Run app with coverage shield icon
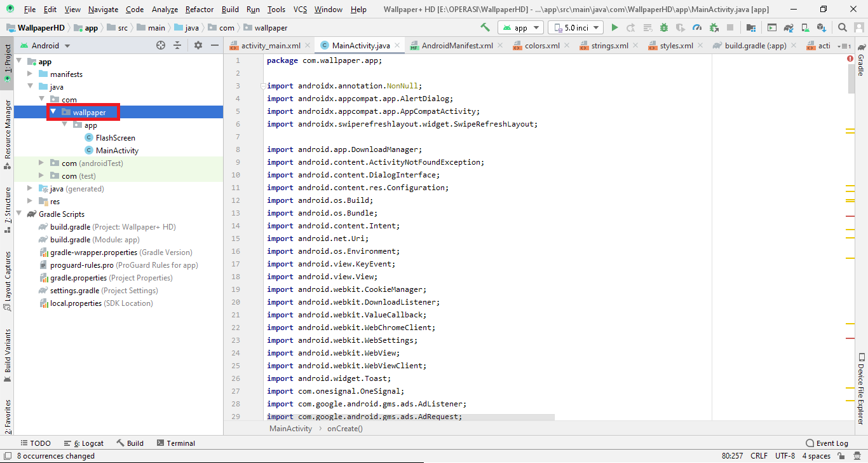Viewport: 868px width, 463px height. 681,27
